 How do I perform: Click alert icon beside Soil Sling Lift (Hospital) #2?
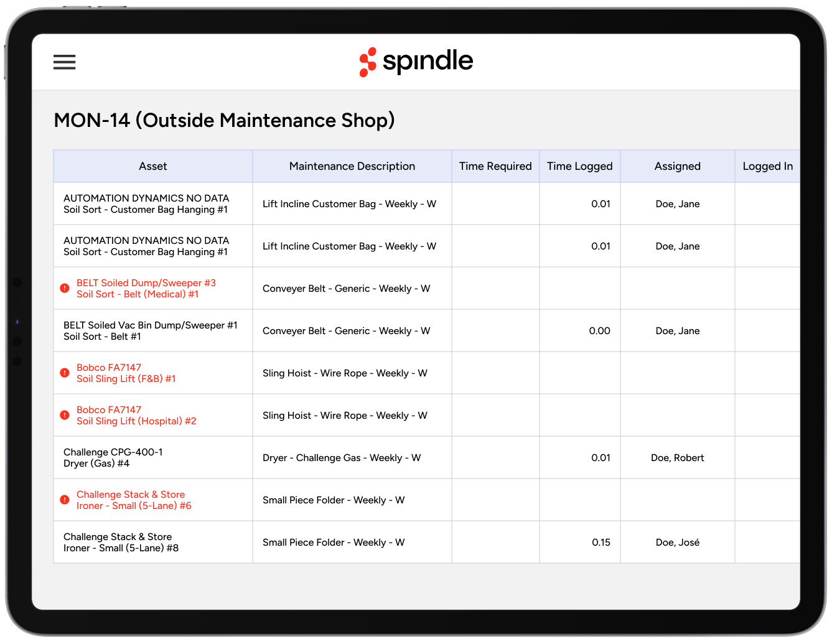[x=65, y=415]
